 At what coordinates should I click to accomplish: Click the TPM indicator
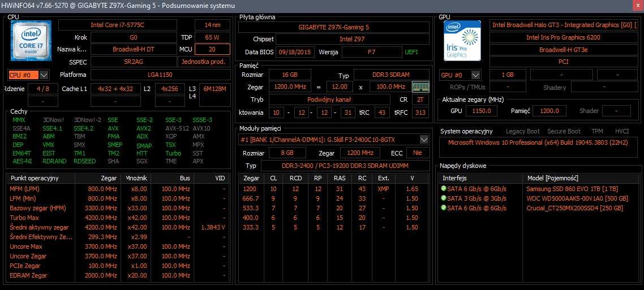click(597, 131)
